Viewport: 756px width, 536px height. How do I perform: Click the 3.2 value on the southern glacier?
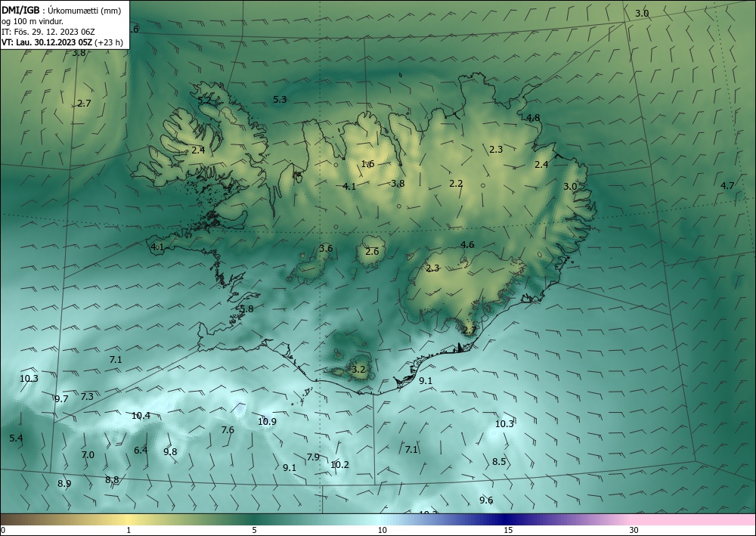pyautogui.click(x=358, y=370)
